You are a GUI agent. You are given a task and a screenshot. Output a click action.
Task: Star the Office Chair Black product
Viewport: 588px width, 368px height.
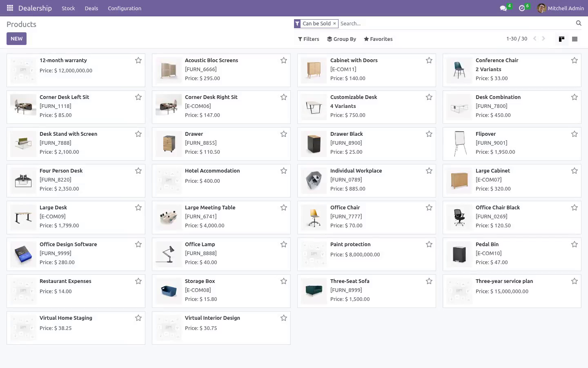point(575,208)
